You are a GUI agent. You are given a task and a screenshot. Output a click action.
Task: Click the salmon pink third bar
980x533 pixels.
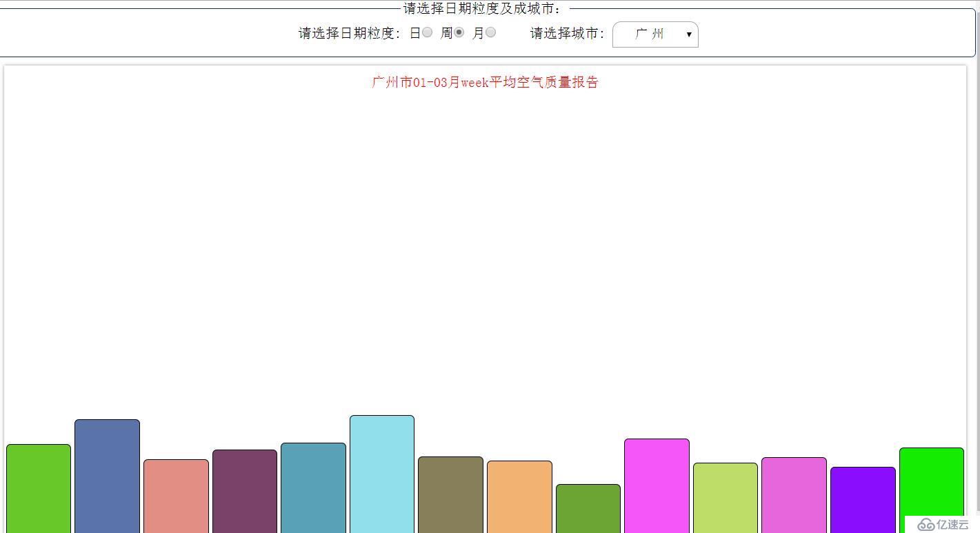176,496
